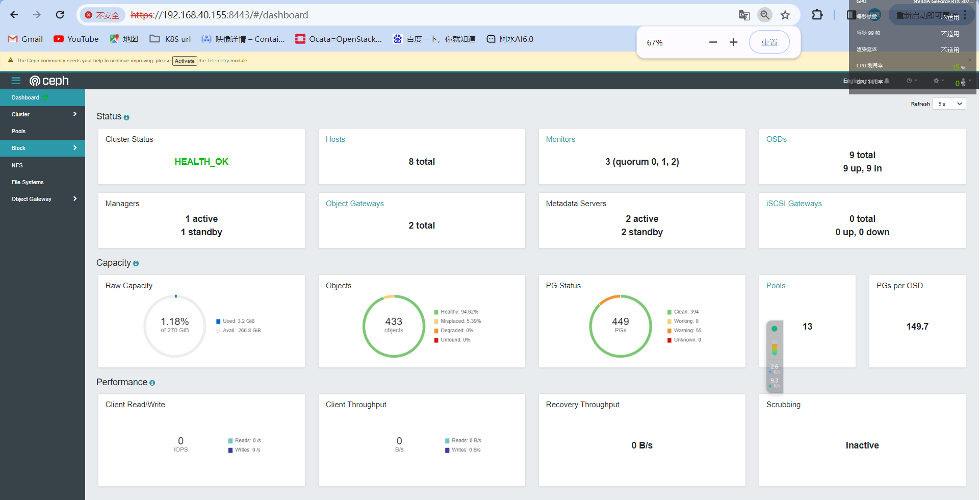Click the Ceph logo in the header
This screenshot has height=500, width=980.
point(49,81)
